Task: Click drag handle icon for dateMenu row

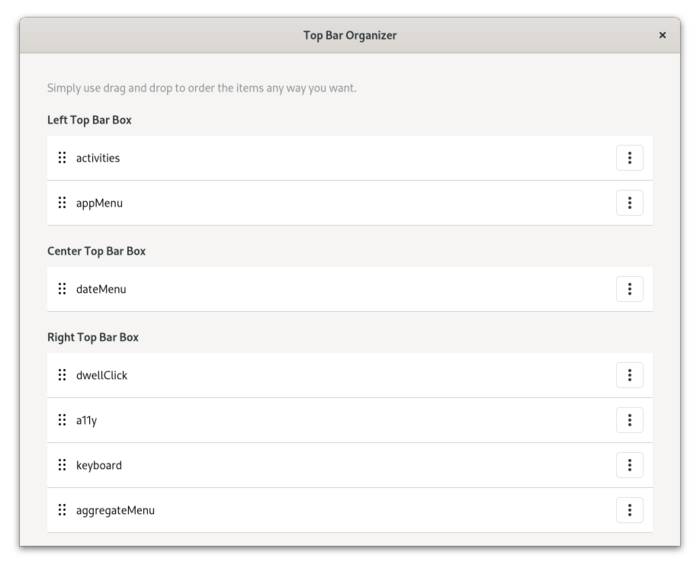Action: (62, 289)
